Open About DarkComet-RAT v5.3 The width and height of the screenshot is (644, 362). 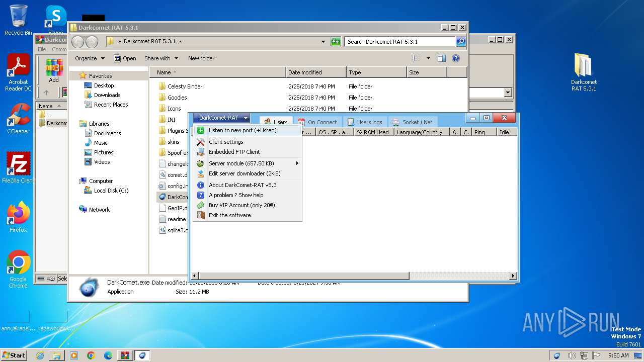[247, 185]
